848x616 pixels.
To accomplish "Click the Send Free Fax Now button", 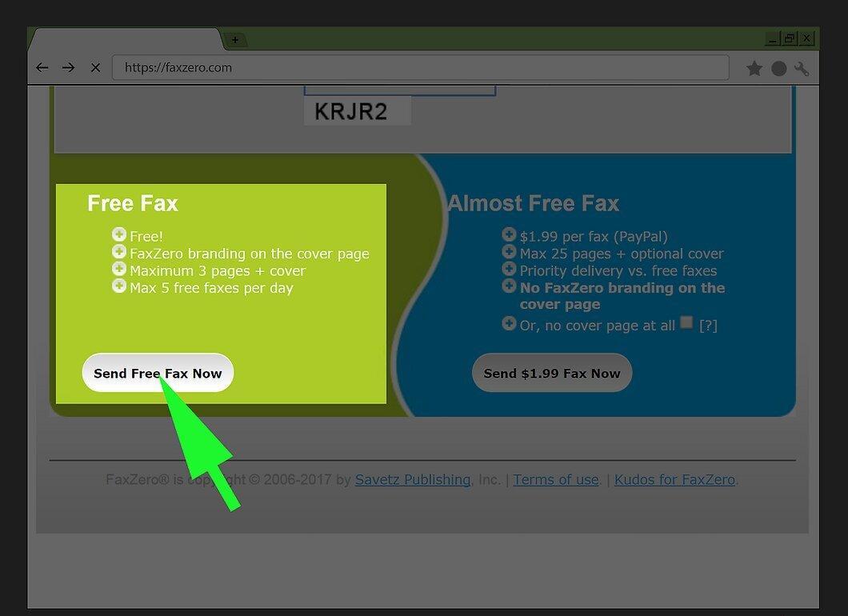I will pos(158,373).
